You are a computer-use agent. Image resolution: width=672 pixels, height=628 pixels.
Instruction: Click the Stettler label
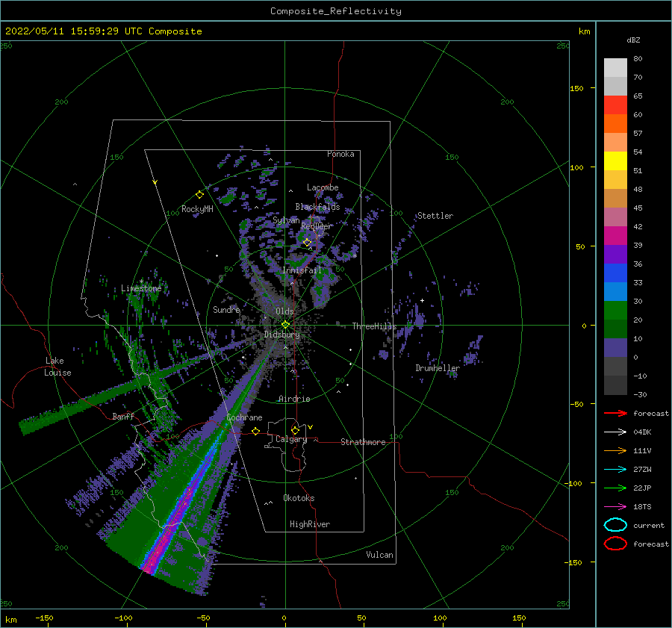coord(435,216)
